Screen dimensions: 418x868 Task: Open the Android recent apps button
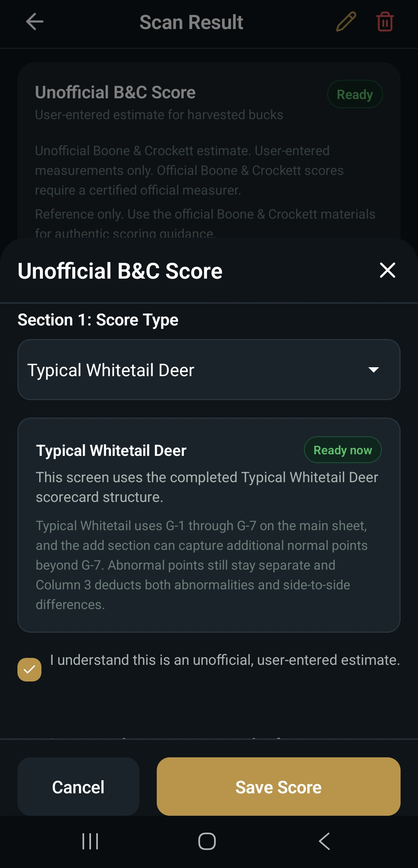[x=90, y=841]
